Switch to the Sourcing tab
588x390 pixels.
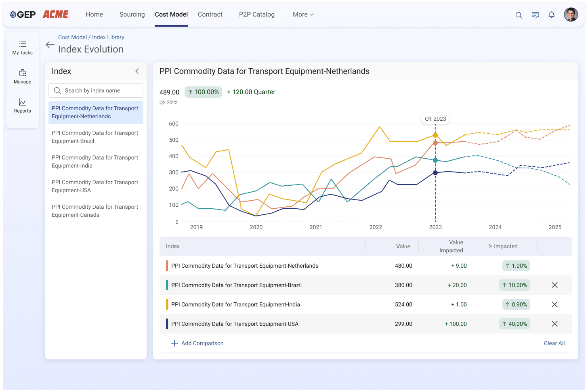tap(132, 15)
